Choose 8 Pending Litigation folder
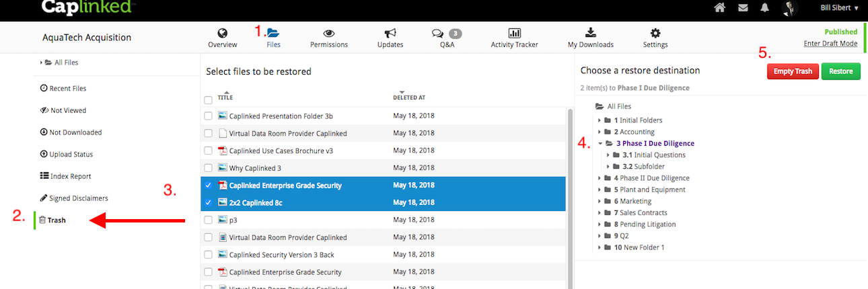This screenshot has height=289, width=868. click(645, 224)
